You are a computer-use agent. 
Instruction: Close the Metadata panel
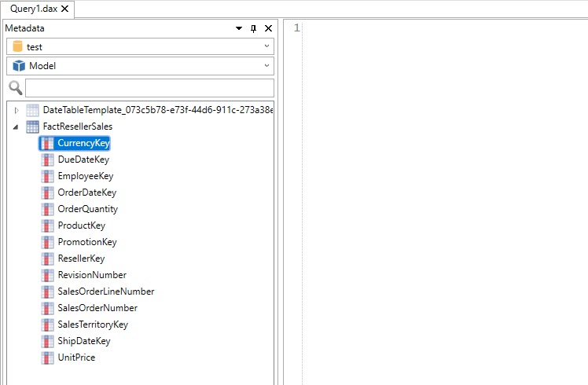(268, 28)
